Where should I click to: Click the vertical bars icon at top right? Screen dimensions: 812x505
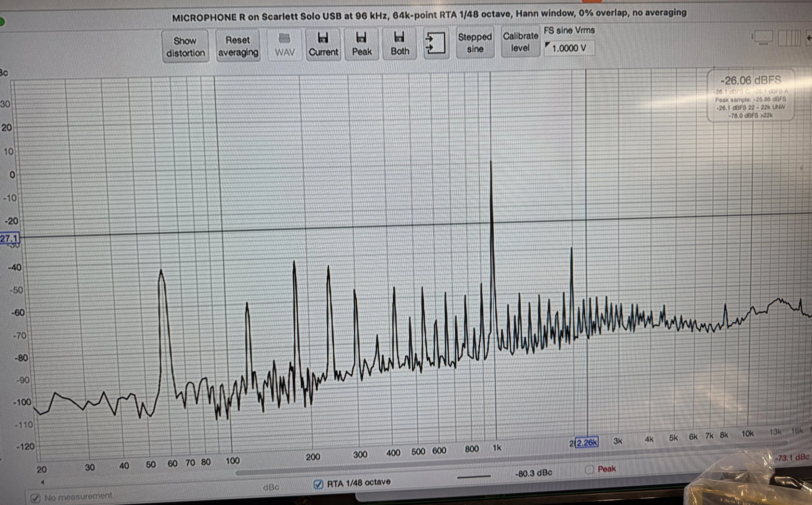789,38
